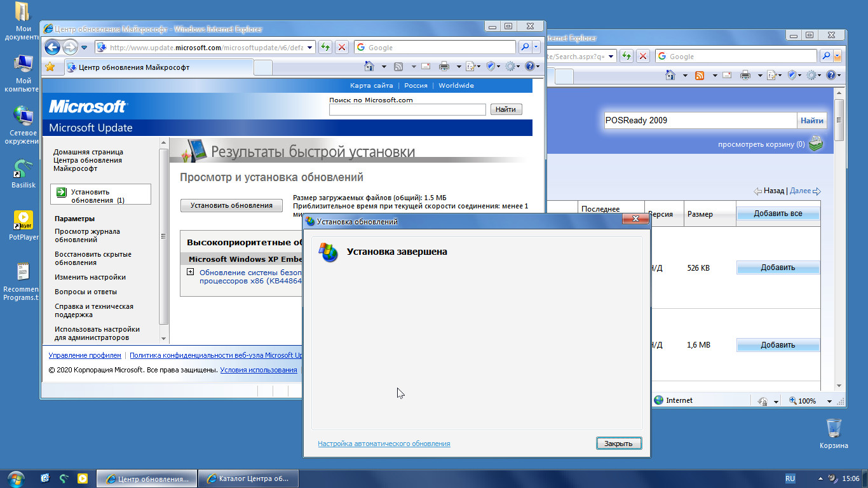The height and width of the screenshot is (488, 868).
Task: Open Tools gear menu in Microsoft Update window
Action: click(511, 66)
